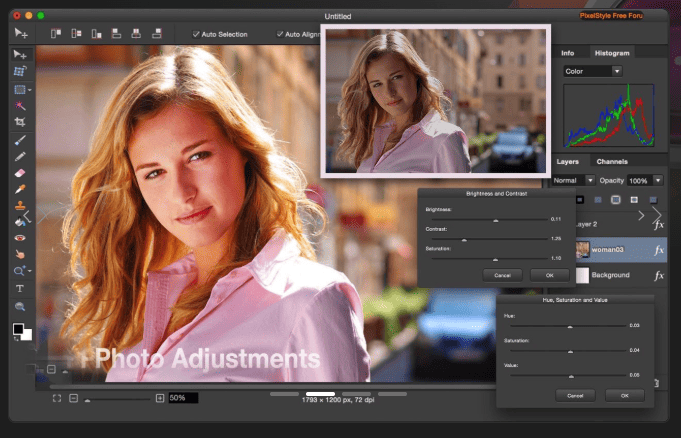
Task: Click the move tool icon in options bar
Action: (x=21, y=33)
